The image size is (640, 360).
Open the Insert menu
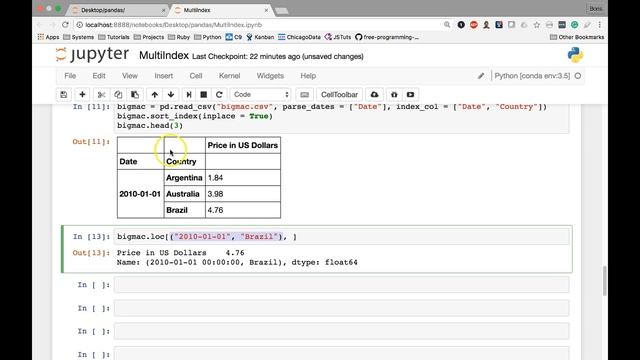pos(164,76)
